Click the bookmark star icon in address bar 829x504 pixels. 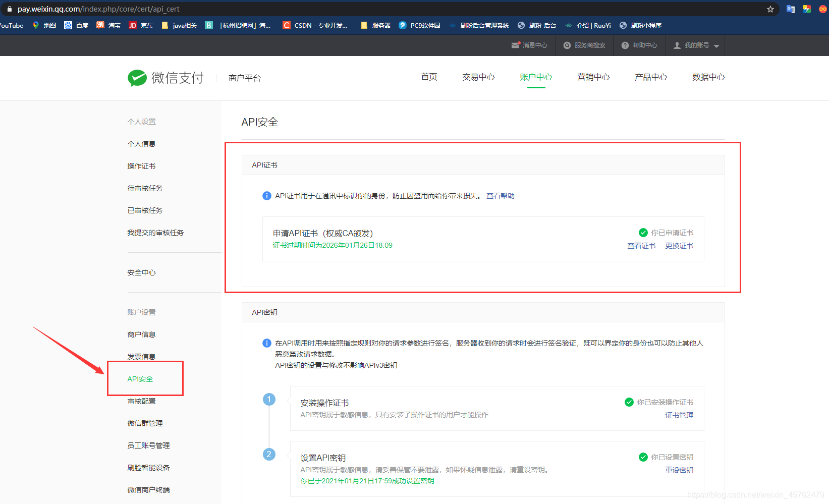770,9
